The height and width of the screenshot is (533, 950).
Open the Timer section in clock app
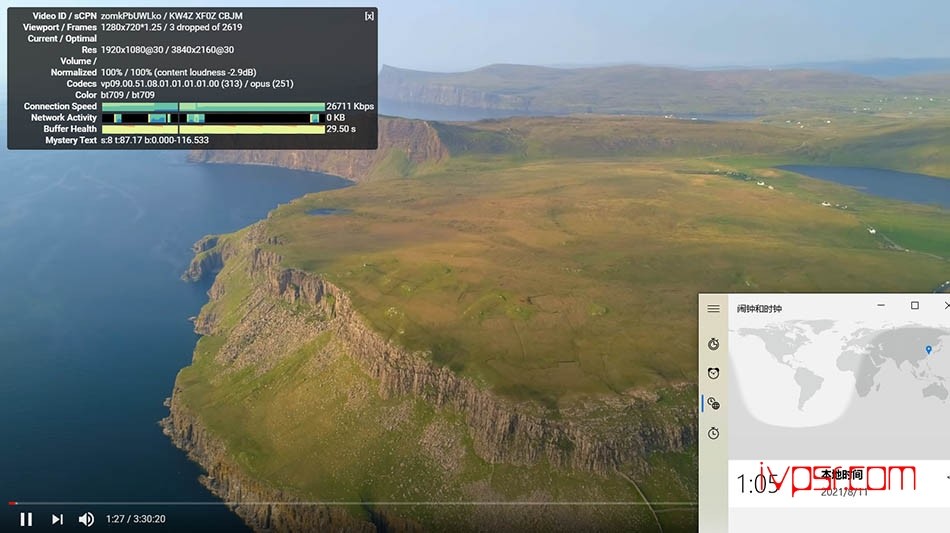tap(713, 344)
